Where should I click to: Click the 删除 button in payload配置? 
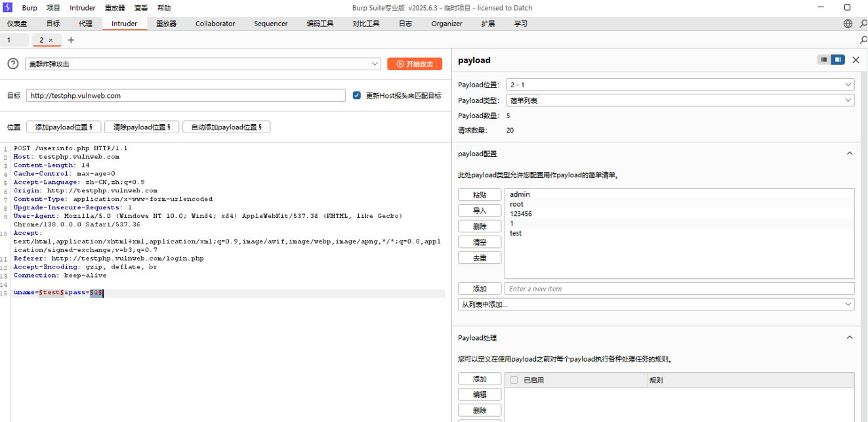click(x=480, y=226)
